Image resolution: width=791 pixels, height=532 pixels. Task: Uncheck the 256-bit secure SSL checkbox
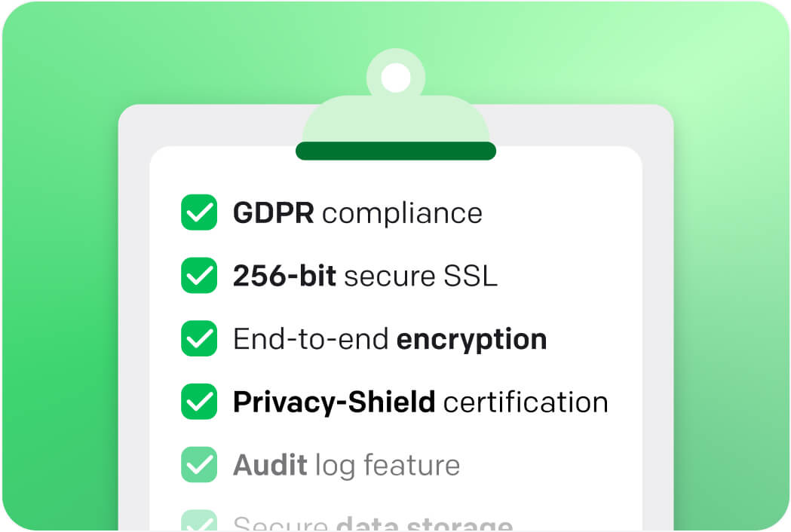[x=199, y=276]
